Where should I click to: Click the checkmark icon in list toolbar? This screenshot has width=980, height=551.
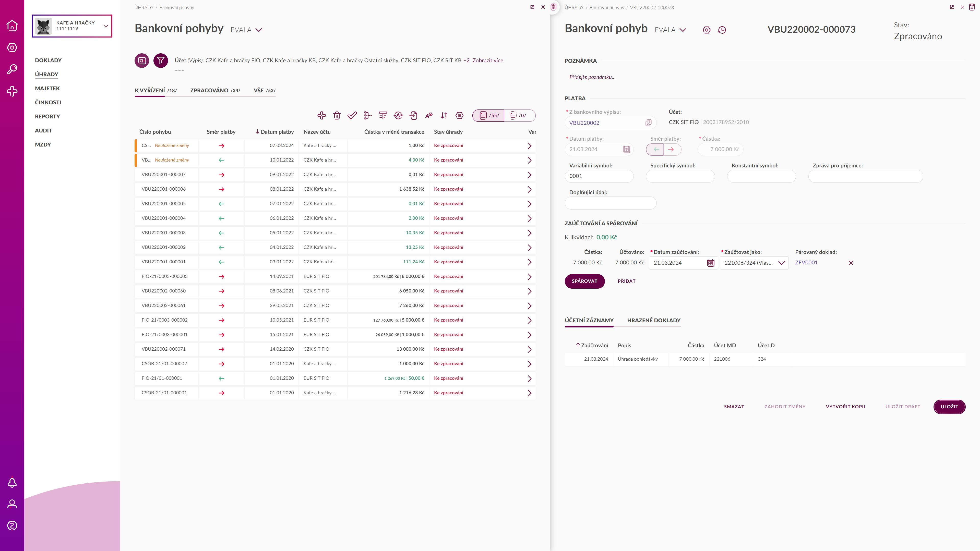(352, 115)
